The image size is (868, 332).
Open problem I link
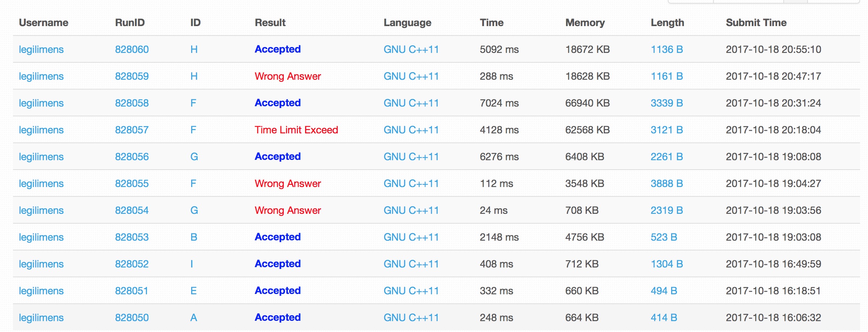point(191,264)
